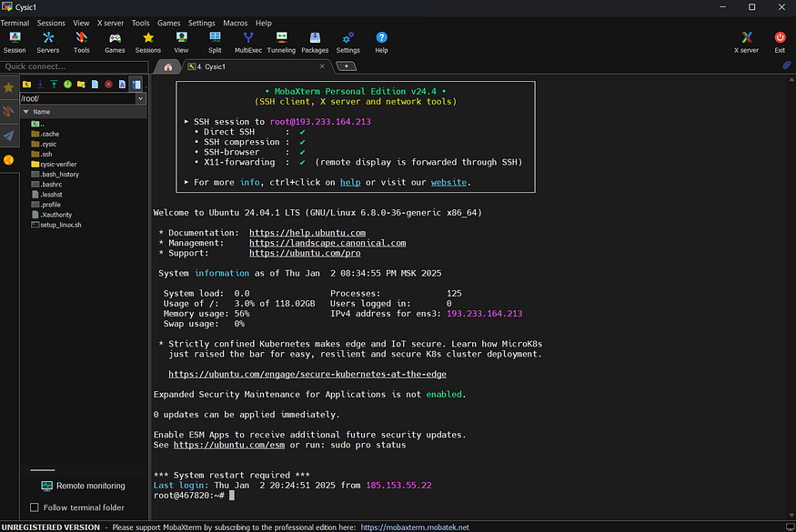The image size is (796, 532).
Task: Download selected files via blue arrow icon
Action: tap(40, 85)
